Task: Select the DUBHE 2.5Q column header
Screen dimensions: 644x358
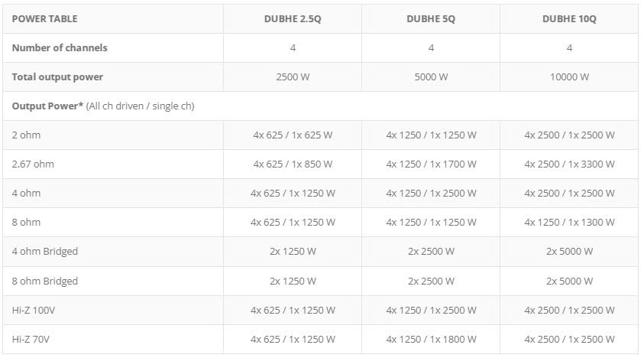Action: coord(293,18)
